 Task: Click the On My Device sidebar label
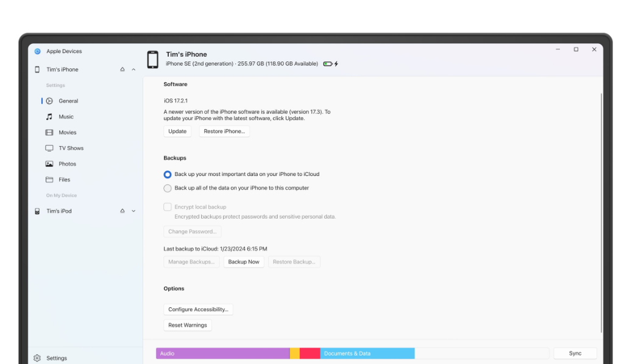pos(62,195)
